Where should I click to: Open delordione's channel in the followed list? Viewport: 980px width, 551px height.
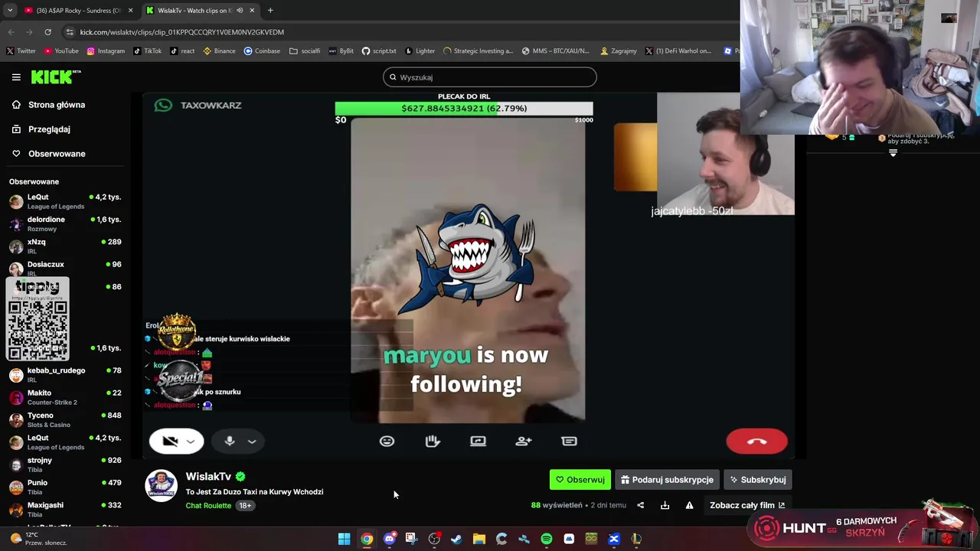coord(65,223)
